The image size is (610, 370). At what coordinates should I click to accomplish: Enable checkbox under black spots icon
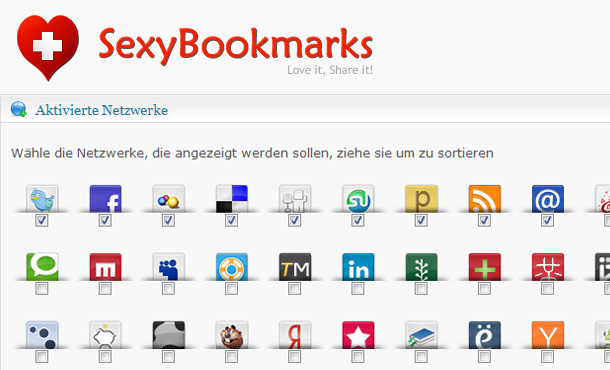pyautogui.click(x=168, y=357)
